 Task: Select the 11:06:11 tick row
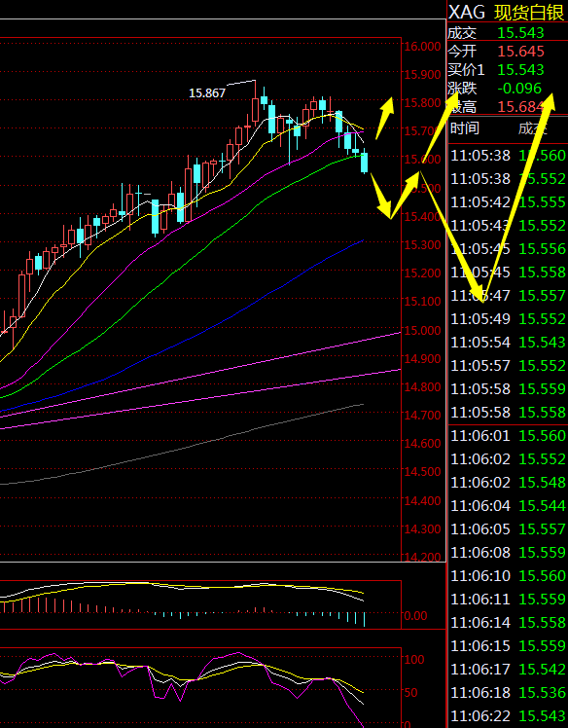click(x=508, y=599)
